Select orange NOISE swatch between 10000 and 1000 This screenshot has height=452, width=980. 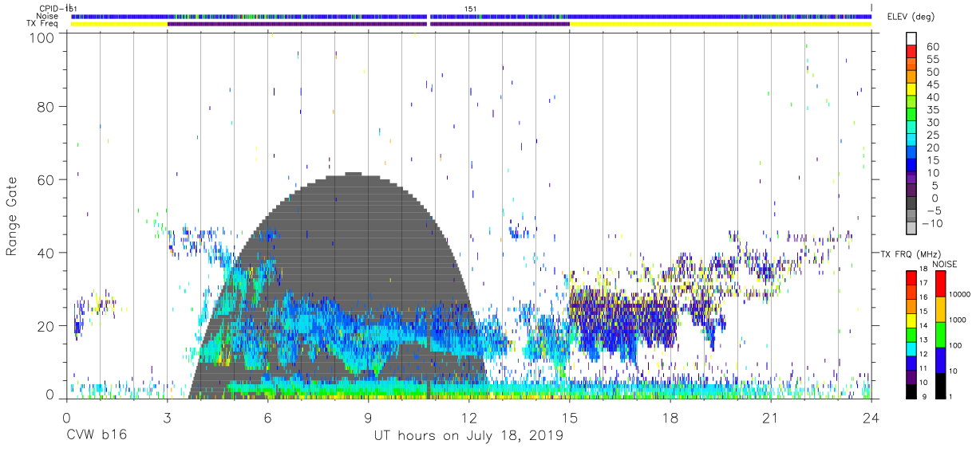click(940, 309)
